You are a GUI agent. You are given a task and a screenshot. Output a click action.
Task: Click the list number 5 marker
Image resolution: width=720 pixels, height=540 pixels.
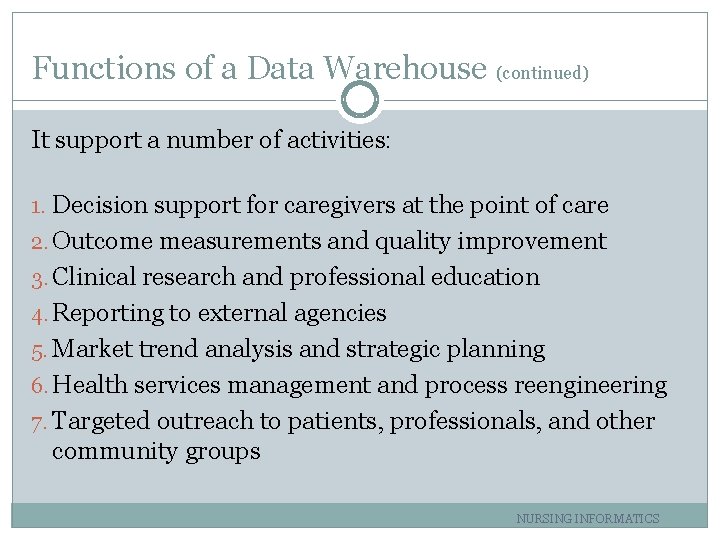coord(39,350)
